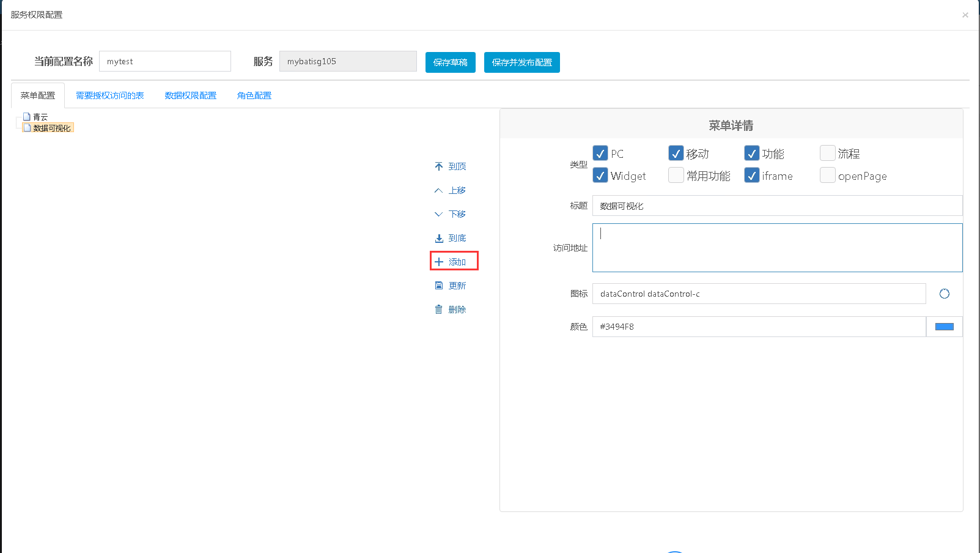The image size is (980, 553).
Task: Close the 服务权限配置 dialog
Action: pyautogui.click(x=965, y=15)
